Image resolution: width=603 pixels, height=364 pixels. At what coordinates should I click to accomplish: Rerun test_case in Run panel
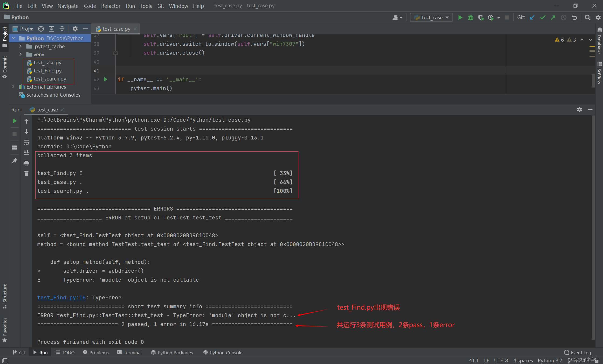pyautogui.click(x=15, y=121)
